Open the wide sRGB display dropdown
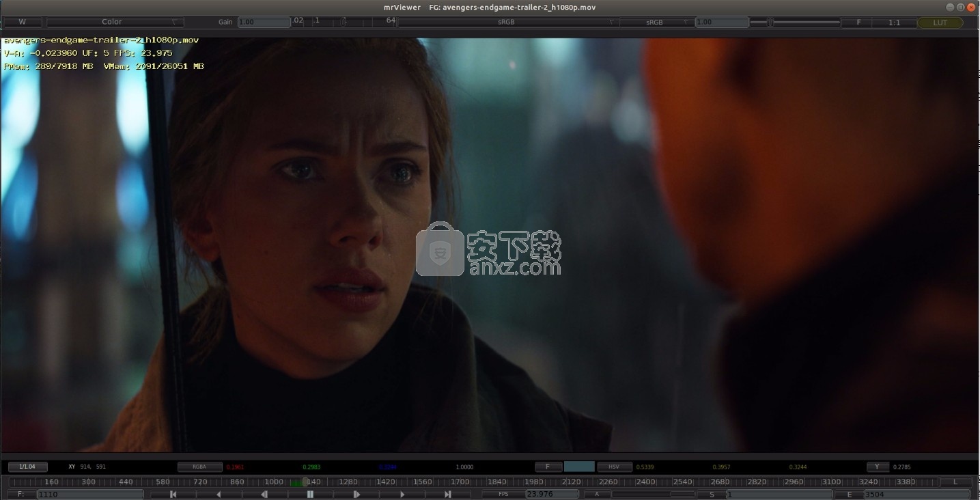 tap(508, 22)
